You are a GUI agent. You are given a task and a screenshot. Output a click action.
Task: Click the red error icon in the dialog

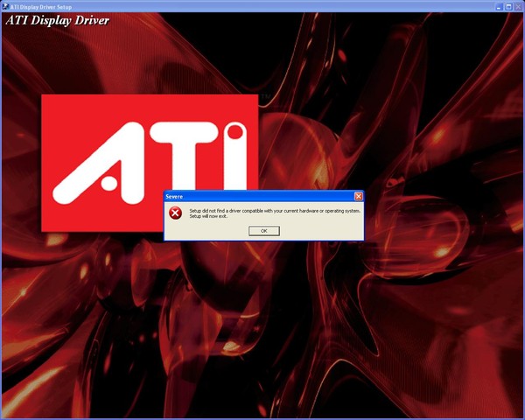click(175, 213)
